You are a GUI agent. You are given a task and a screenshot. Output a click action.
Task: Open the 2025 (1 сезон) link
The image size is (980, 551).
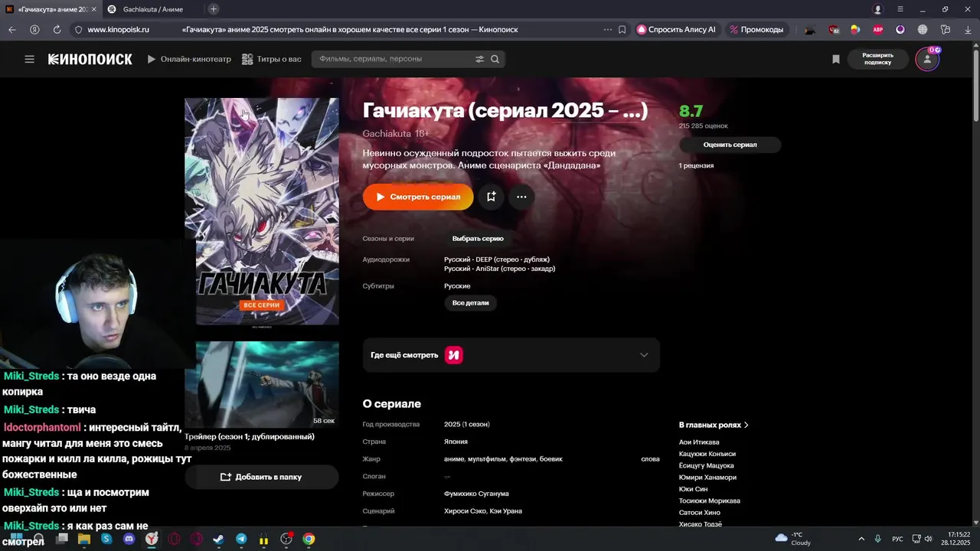pos(467,424)
